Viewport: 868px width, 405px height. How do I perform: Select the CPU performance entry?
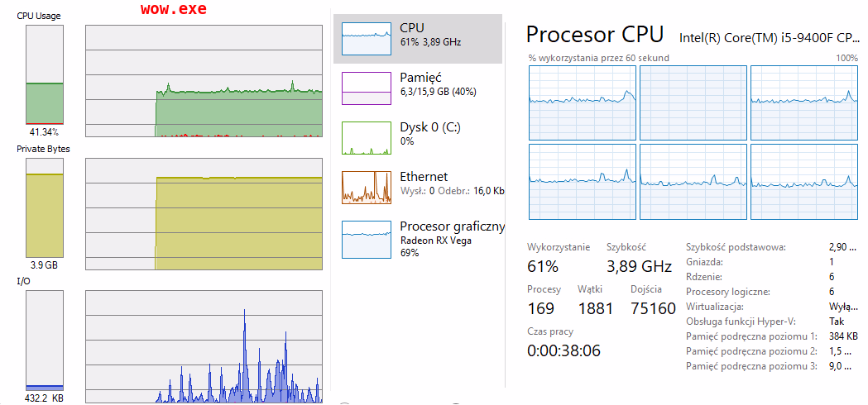pos(417,35)
